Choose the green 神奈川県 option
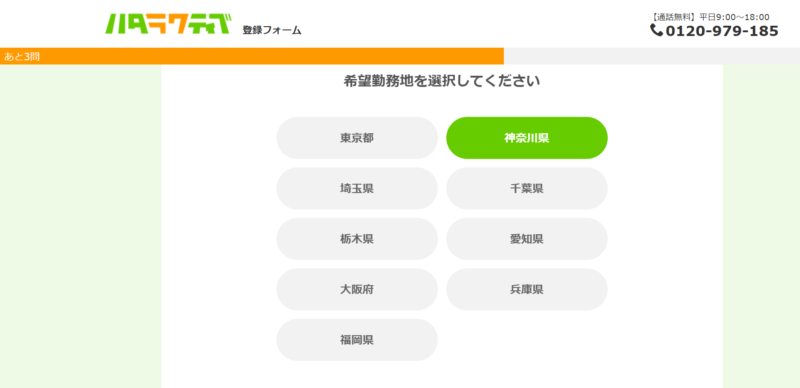Viewport: 800px width, 388px height. click(x=527, y=138)
